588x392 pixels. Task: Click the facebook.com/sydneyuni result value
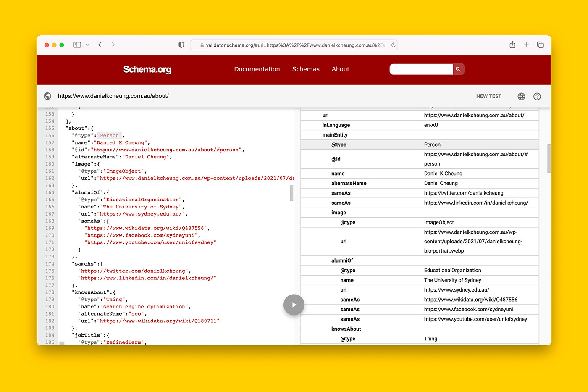coord(468,310)
